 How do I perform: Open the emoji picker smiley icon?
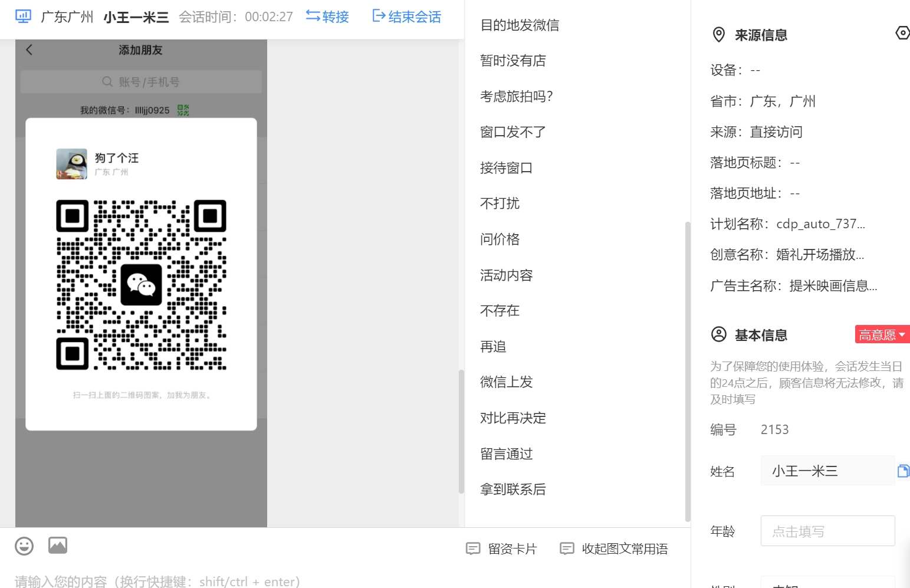click(x=24, y=546)
